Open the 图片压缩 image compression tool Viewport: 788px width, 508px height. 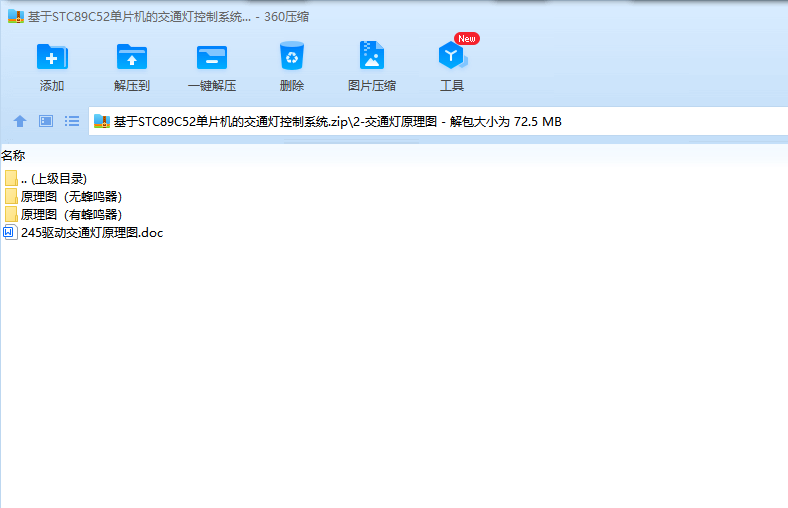point(372,55)
